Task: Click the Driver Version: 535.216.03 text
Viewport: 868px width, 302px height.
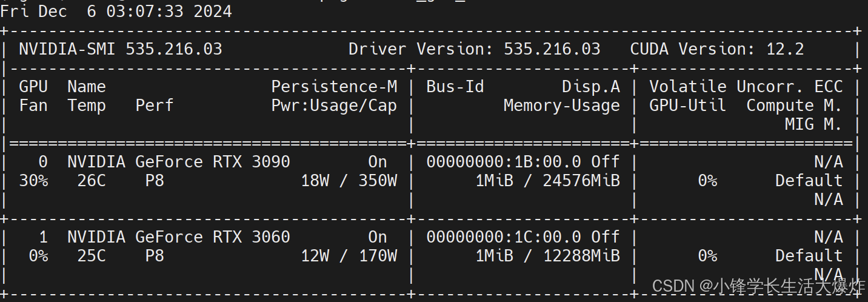Action: (475, 49)
